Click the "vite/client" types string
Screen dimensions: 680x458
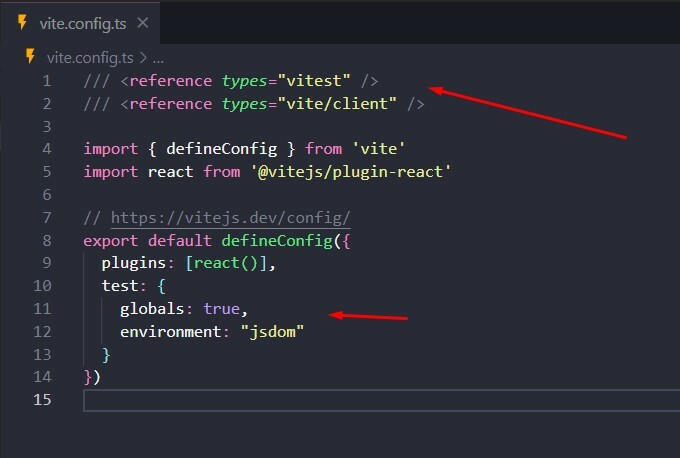[x=337, y=104]
